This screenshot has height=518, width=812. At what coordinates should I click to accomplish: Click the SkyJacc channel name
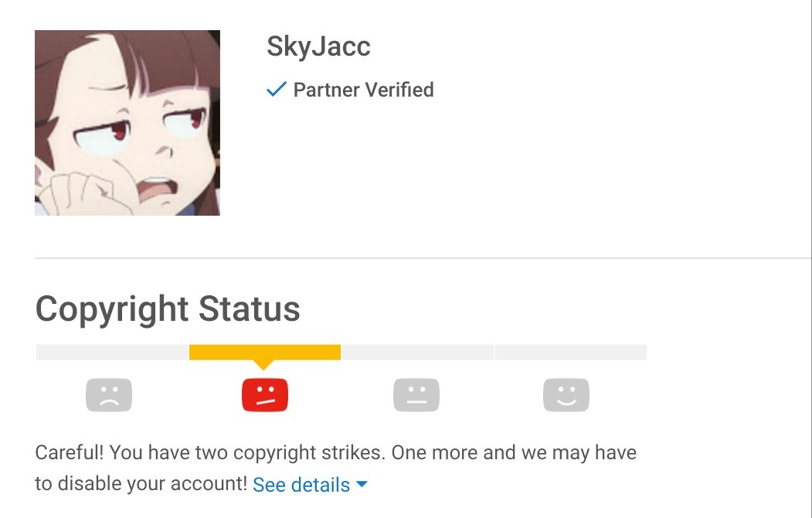pos(318,46)
